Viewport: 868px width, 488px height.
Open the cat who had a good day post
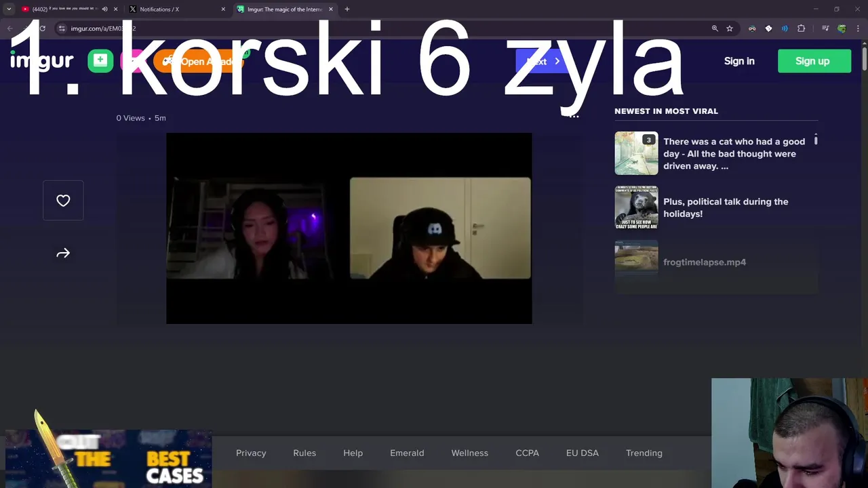point(735,154)
